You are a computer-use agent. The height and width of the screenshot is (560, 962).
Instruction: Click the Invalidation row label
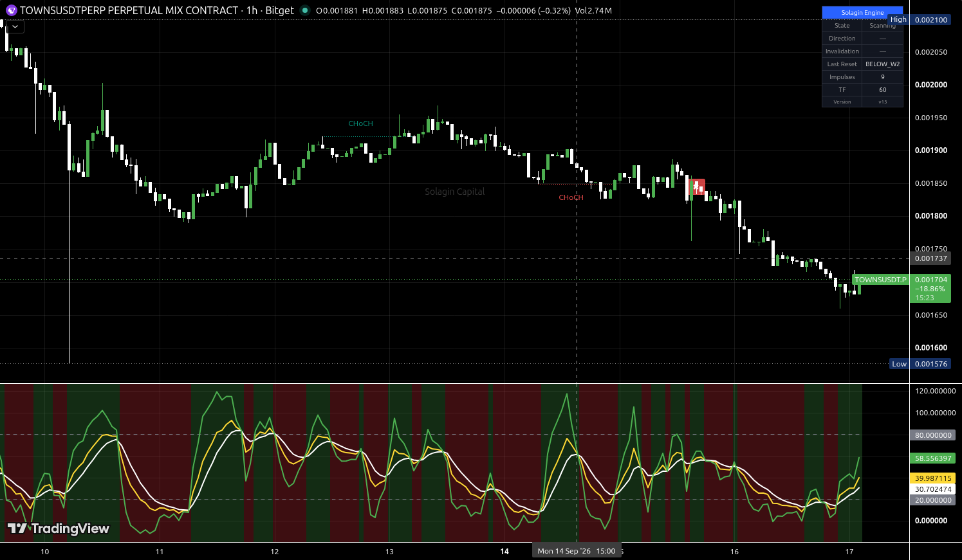pos(842,51)
